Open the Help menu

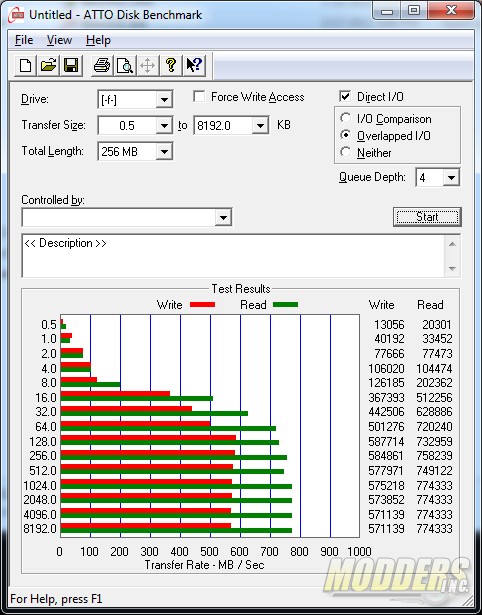tap(98, 40)
